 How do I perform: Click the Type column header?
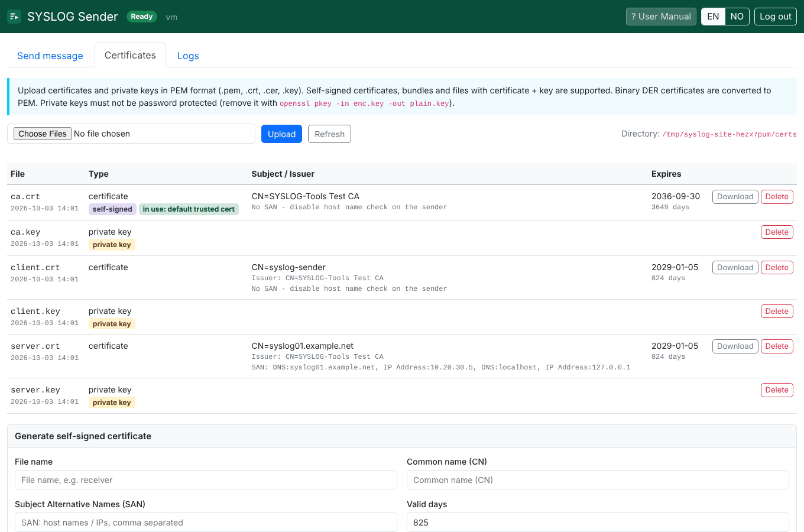point(99,174)
